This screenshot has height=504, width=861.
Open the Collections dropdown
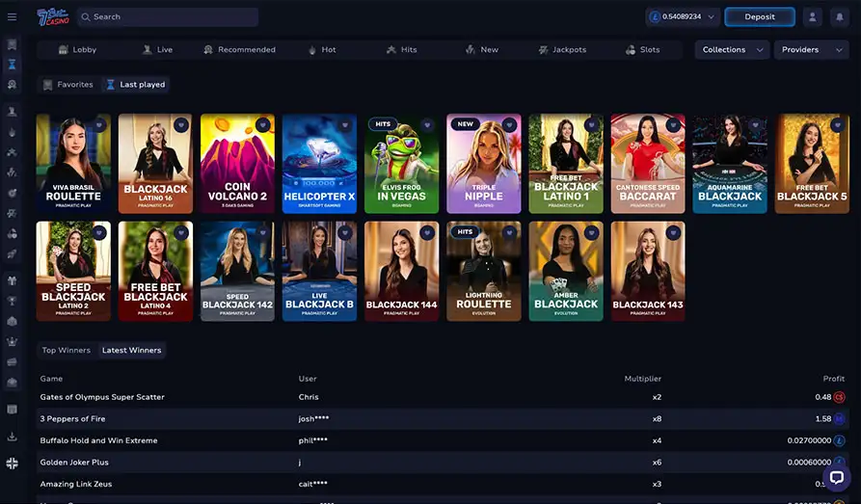pos(732,50)
